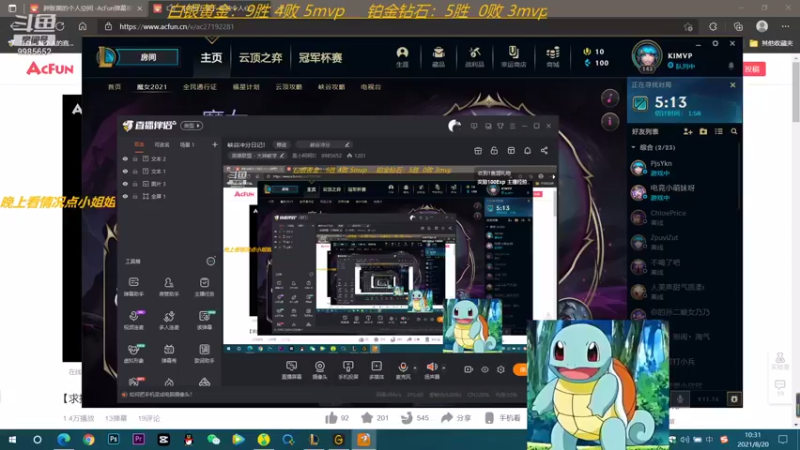The height and width of the screenshot is (450, 800).
Task: Select friend PjsYkn in friends list
Action: (x=684, y=168)
